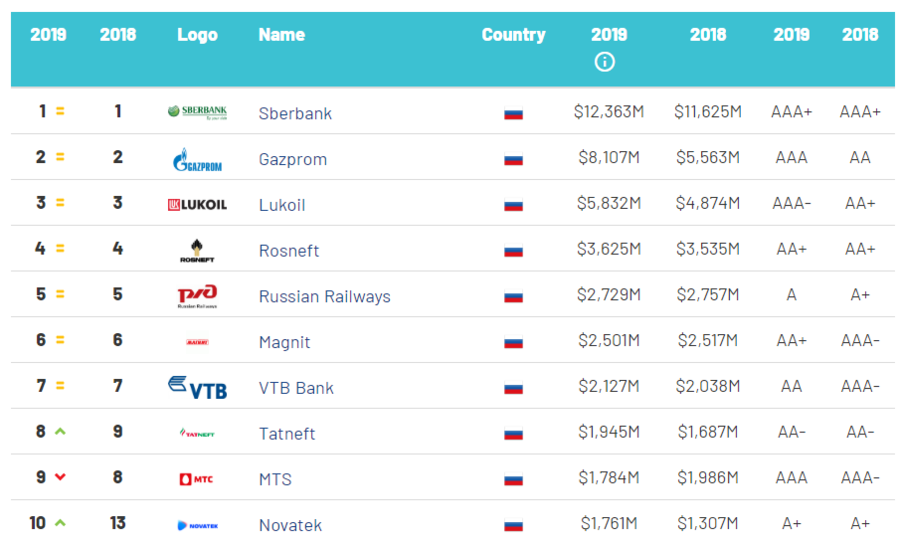The width and height of the screenshot is (900, 545).
Task: Click the Sberbank logo
Action: pos(197,112)
